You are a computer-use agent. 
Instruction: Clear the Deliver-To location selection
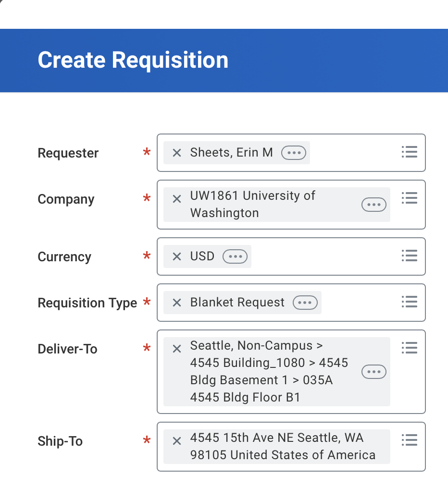[x=176, y=348]
